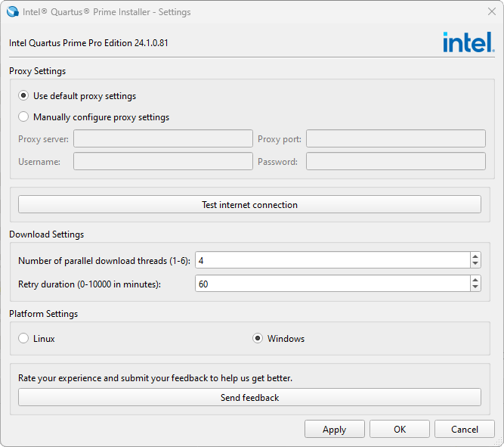Choose Windows platform option

point(258,339)
